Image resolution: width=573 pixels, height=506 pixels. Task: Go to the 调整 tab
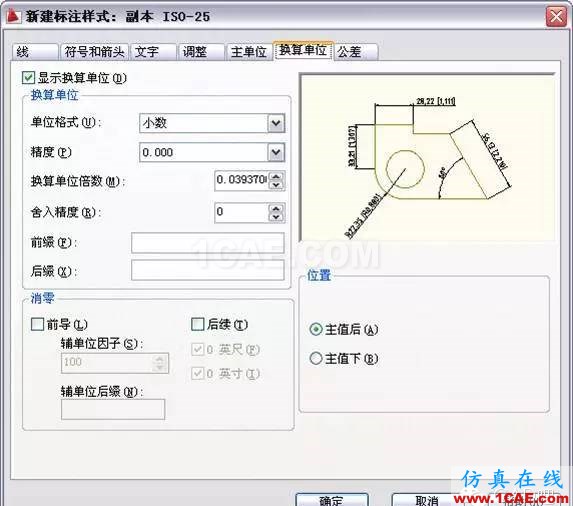201,52
